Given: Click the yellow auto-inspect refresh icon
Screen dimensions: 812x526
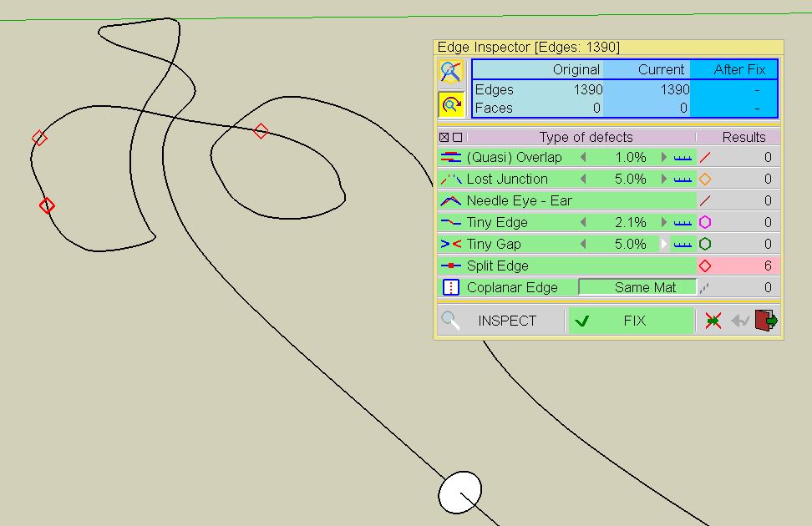Looking at the screenshot, I should (451, 104).
